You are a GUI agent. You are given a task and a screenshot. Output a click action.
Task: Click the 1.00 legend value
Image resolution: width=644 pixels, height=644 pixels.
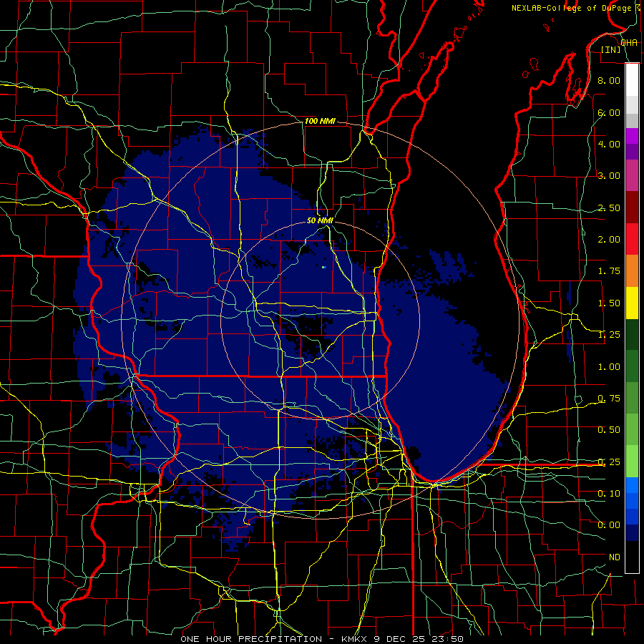(x=609, y=367)
